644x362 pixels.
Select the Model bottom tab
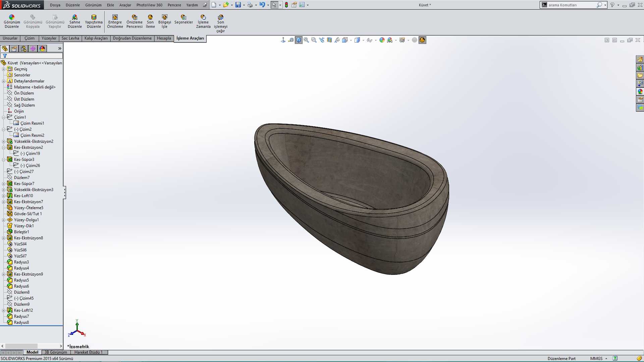[32, 352]
